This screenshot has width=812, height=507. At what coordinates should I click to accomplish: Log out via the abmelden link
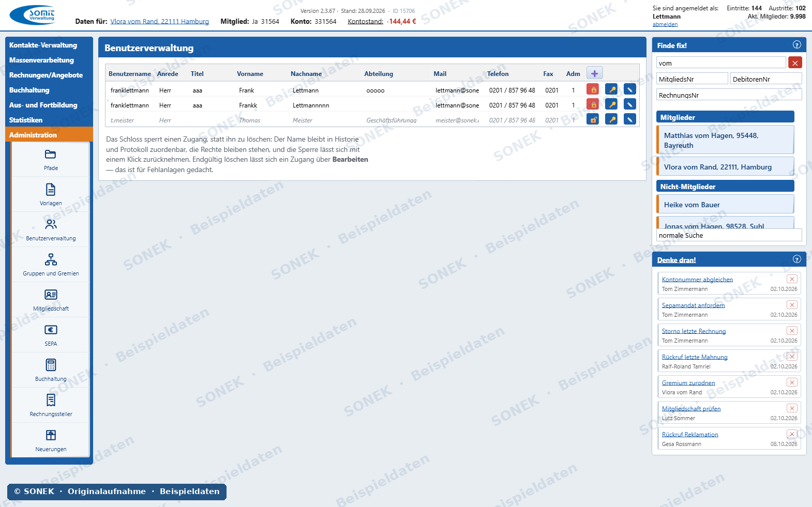pos(665,24)
